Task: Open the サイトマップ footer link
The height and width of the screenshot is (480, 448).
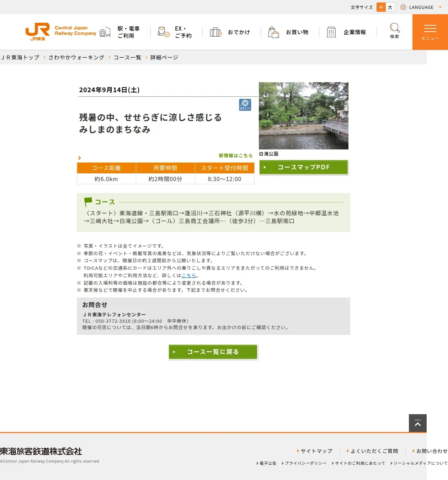Action: (316, 451)
